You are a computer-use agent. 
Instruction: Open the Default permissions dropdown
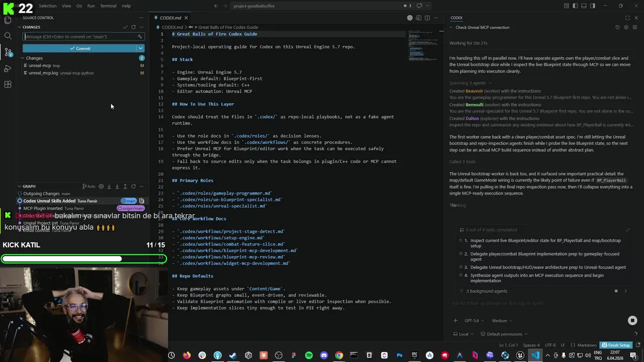(x=504, y=334)
